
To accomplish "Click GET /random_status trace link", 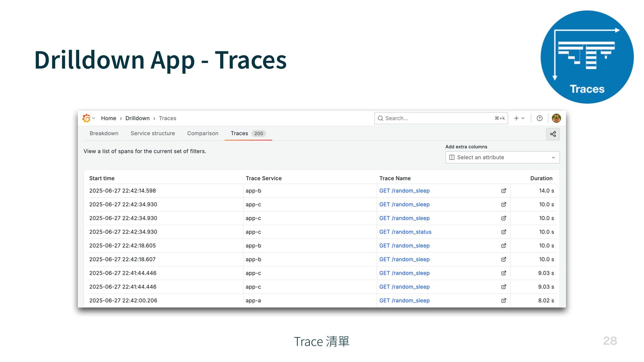I will point(405,232).
